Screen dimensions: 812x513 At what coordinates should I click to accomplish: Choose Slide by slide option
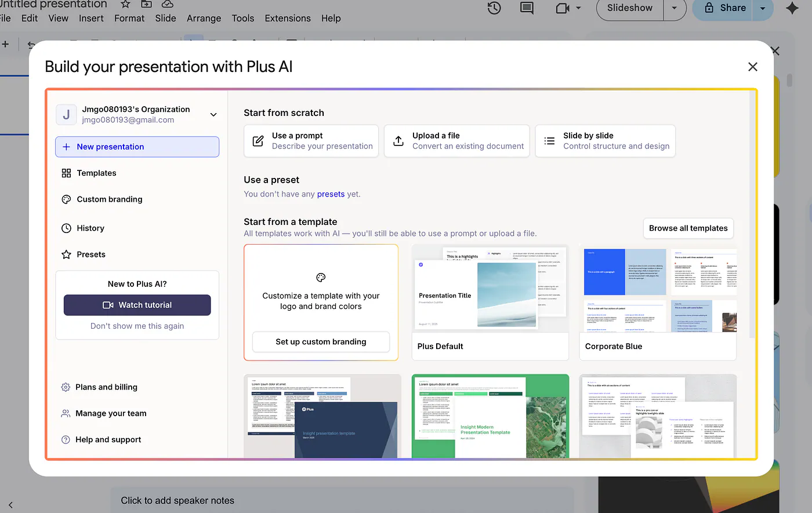point(606,141)
